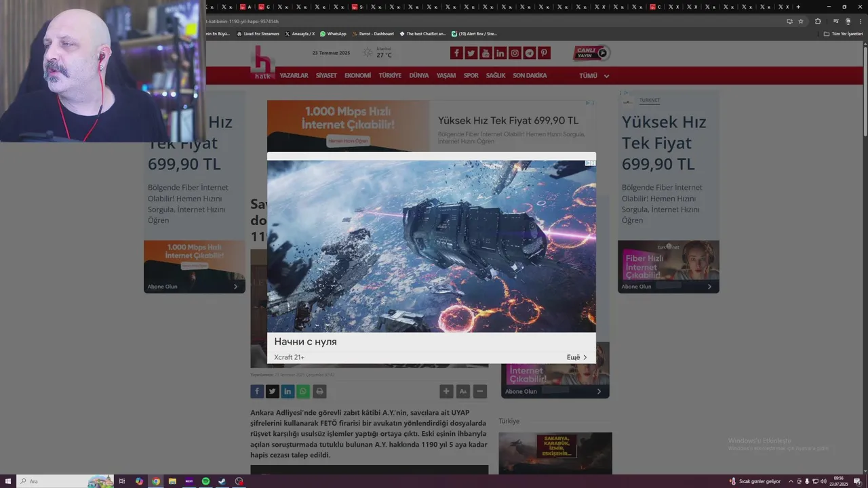Image resolution: width=868 pixels, height=488 pixels.
Task: Open The best ChatBot bookmark
Action: pos(423,33)
